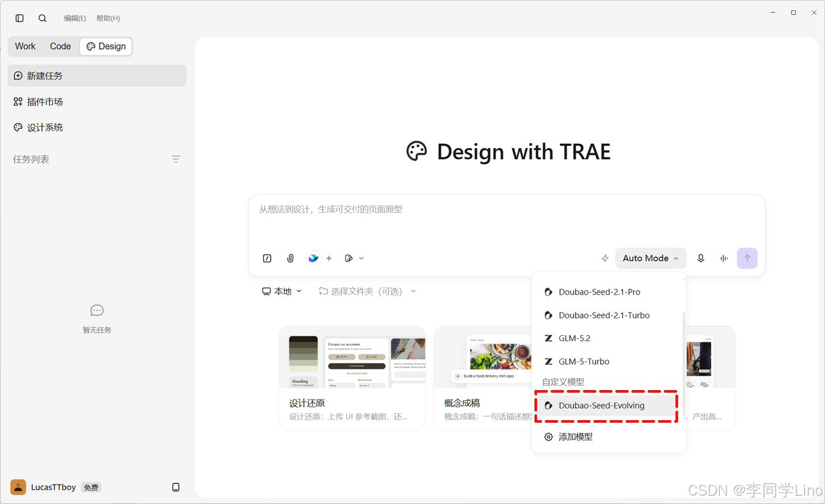The image size is (825, 504).
Task: Click the lightning bolt icon
Action: click(x=605, y=258)
